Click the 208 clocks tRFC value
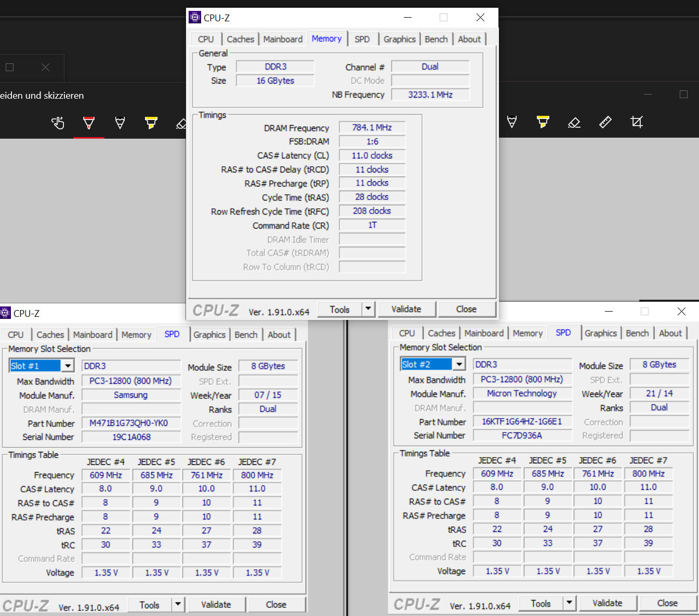 click(x=372, y=211)
